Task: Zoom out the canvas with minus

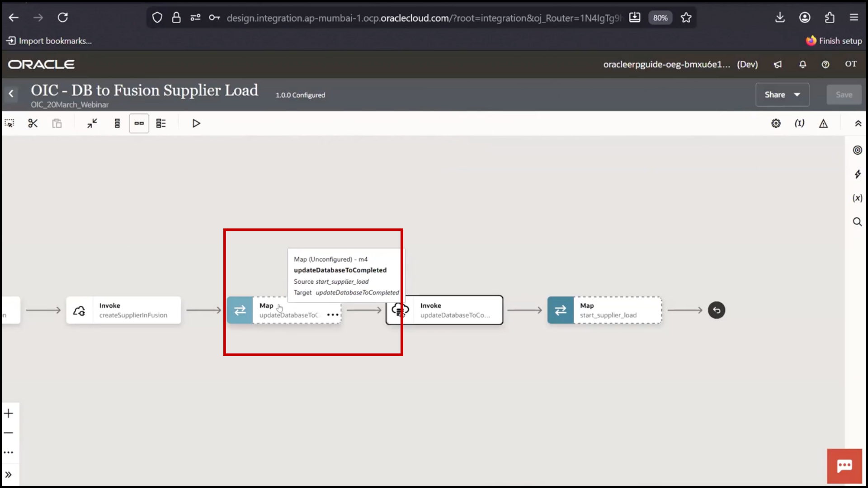Action: pyautogui.click(x=9, y=433)
